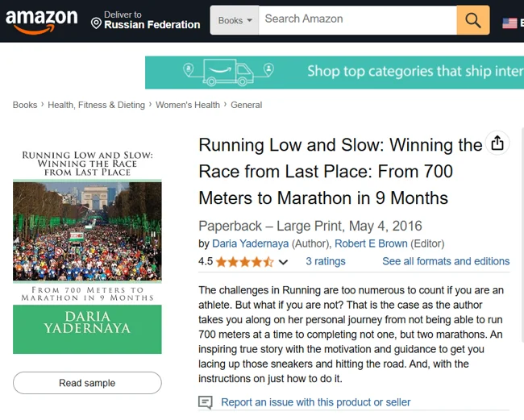524x420 pixels.
Task: Click the US flag language icon
Action: [x=510, y=23]
